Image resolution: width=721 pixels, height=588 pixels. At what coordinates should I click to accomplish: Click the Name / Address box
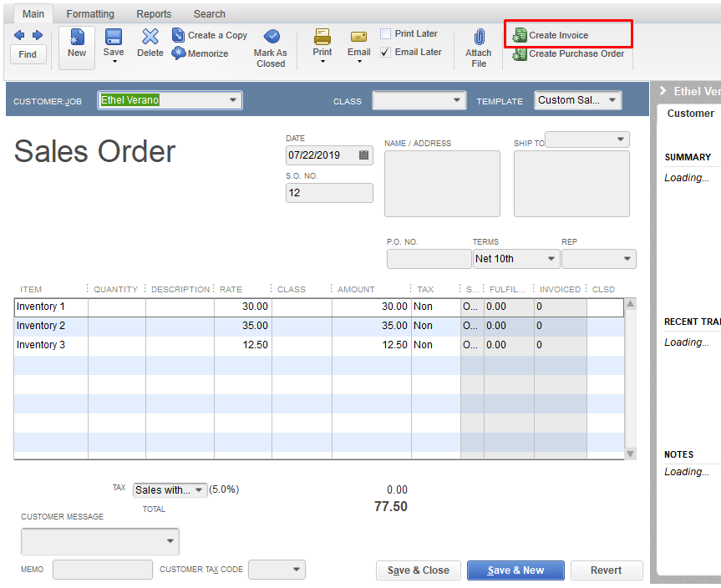point(442,184)
